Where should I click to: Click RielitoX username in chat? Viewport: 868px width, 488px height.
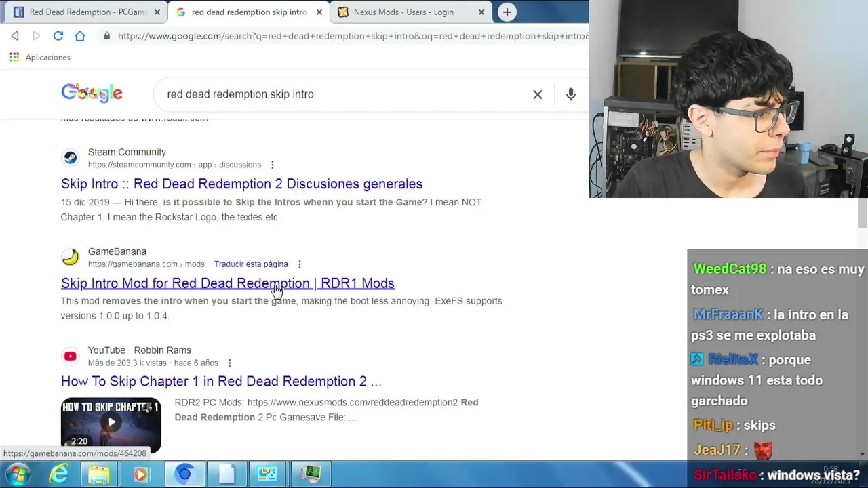[x=733, y=359]
